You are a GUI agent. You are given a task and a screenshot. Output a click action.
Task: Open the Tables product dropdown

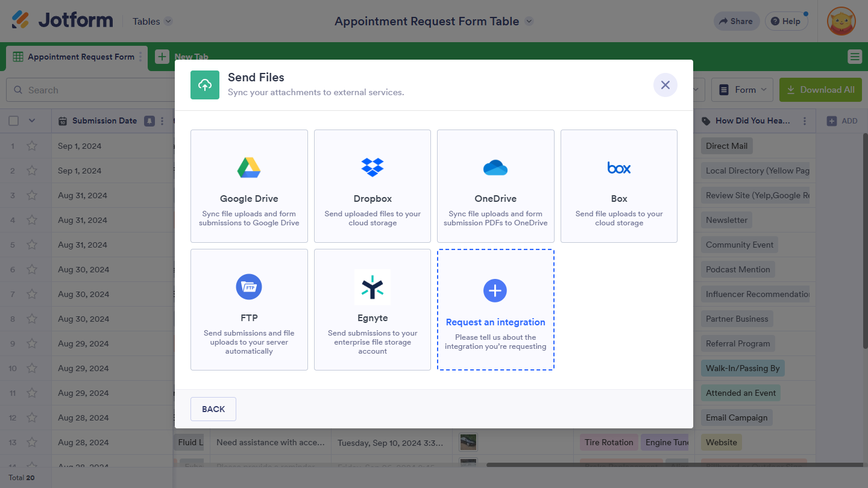pyautogui.click(x=153, y=21)
